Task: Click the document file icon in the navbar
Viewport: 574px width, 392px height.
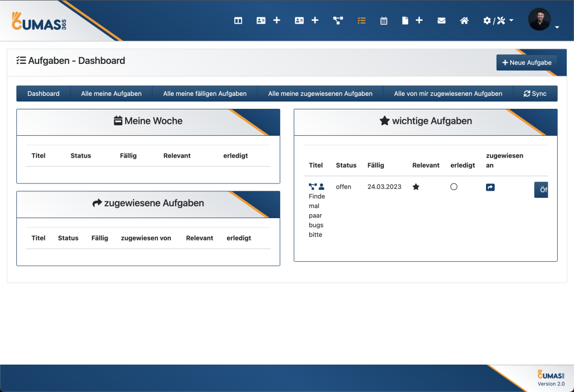Action: pyautogui.click(x=405, y=21)
